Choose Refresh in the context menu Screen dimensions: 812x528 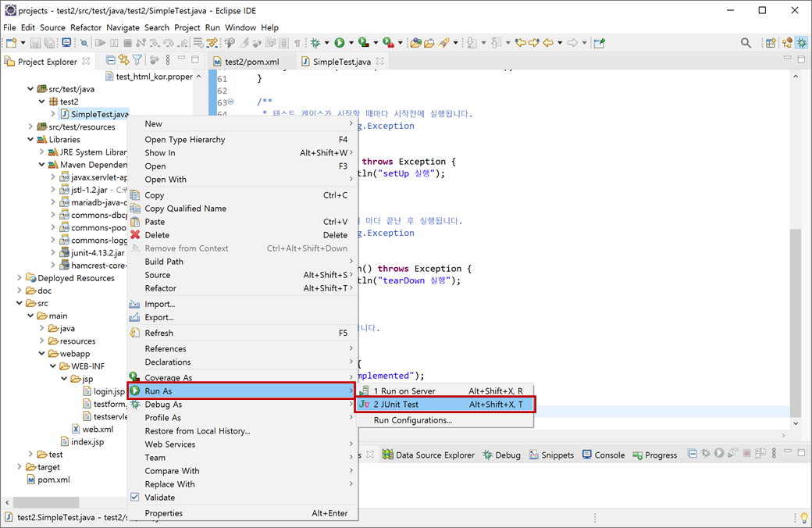pyautogui.click(x=242, y=333)
